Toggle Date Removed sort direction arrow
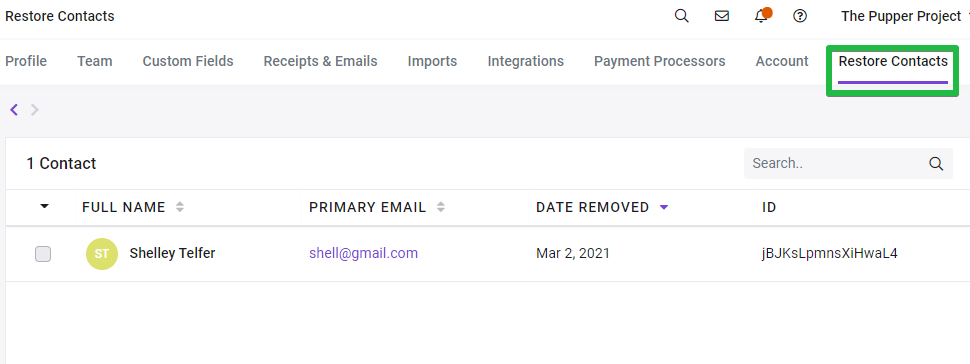The height and width of the screenshot is (364, 970). coord(664,207)
